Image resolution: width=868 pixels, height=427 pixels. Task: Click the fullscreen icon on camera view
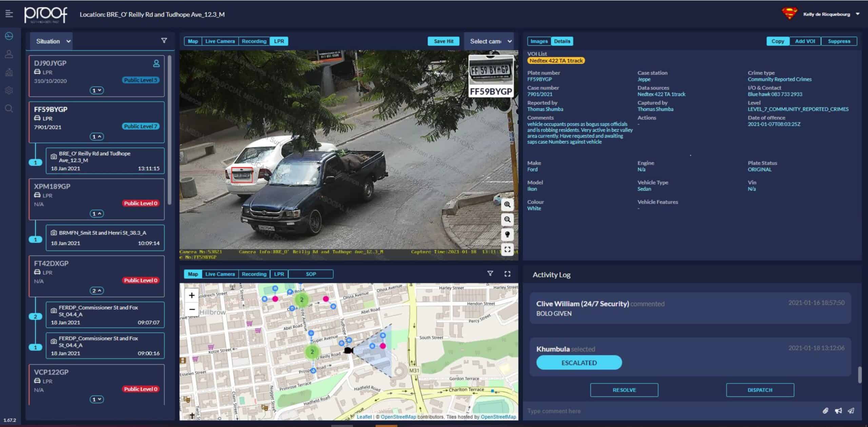point(508,250)
